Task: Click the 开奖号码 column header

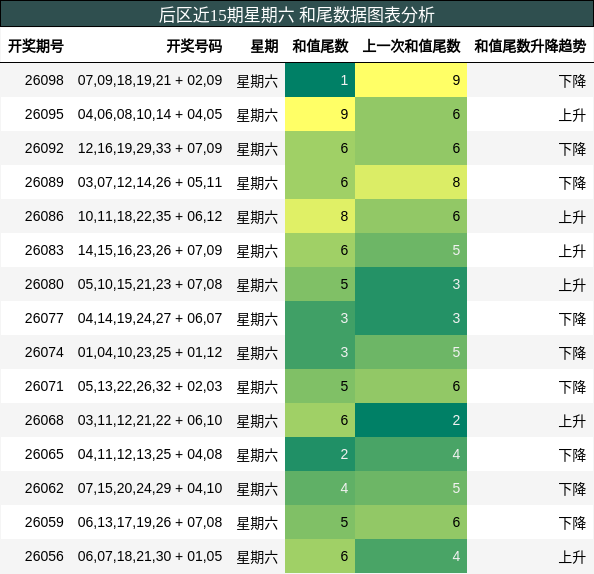Action: (194, 46)
